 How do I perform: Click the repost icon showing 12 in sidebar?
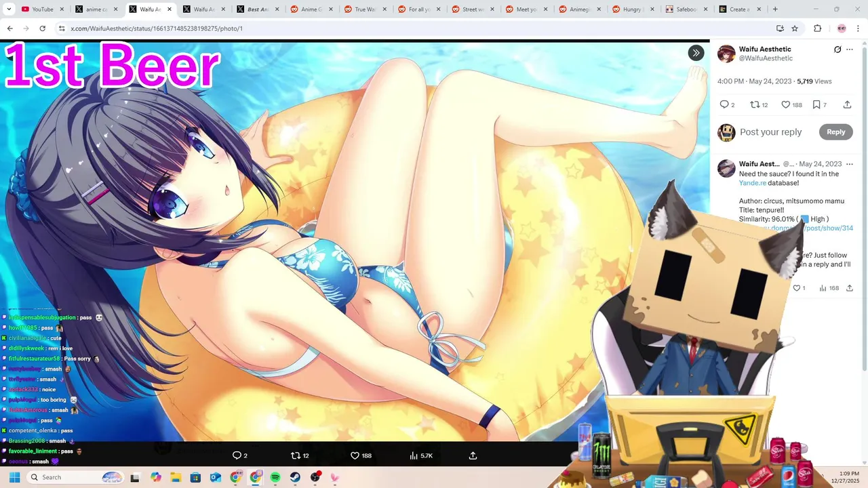coord(754,104)
